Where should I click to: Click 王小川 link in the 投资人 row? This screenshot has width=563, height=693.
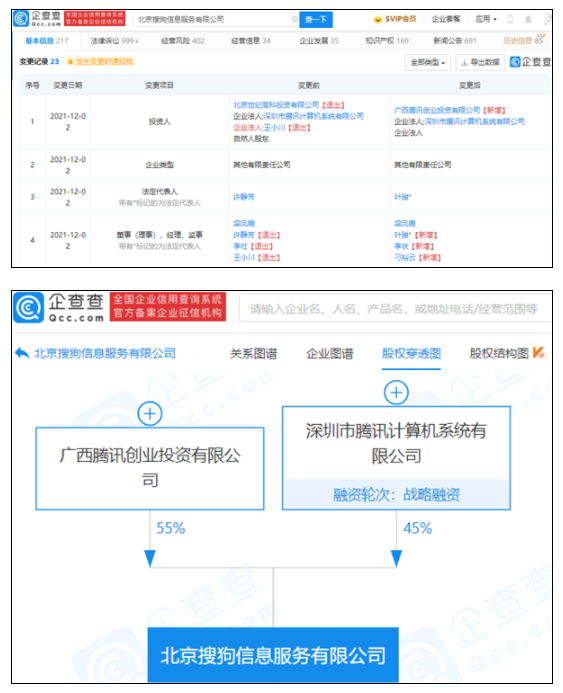pos(274,127)
